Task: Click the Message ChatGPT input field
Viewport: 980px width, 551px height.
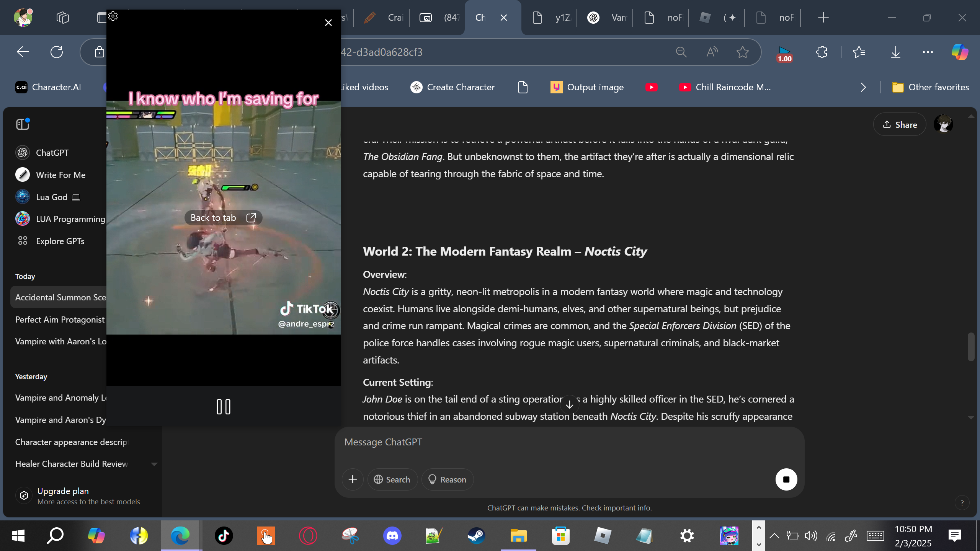Action: (569, 442)
